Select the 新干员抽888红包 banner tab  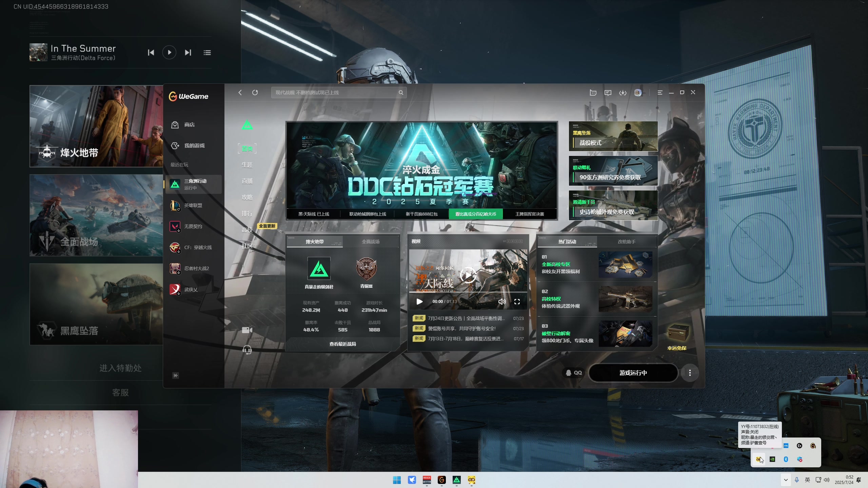point(421,214)
